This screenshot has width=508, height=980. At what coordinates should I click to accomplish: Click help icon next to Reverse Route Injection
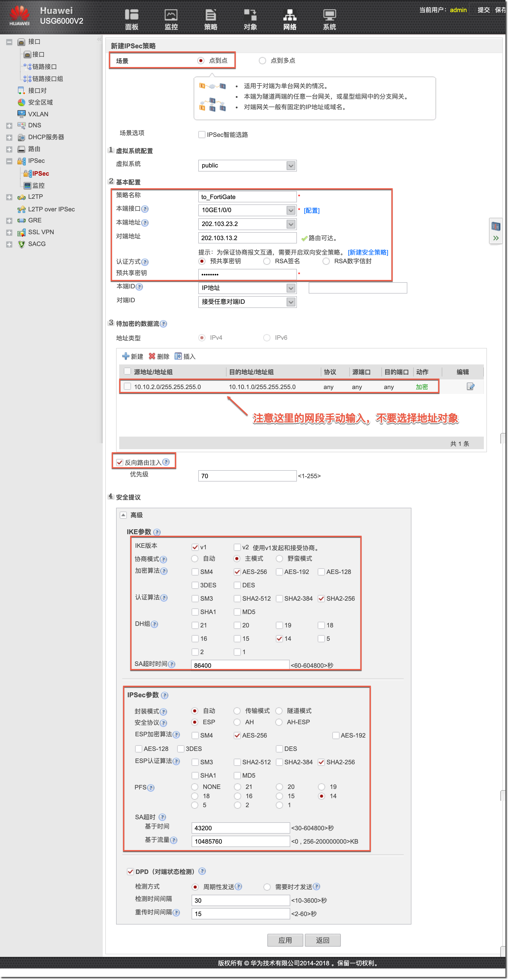(166, 462)
